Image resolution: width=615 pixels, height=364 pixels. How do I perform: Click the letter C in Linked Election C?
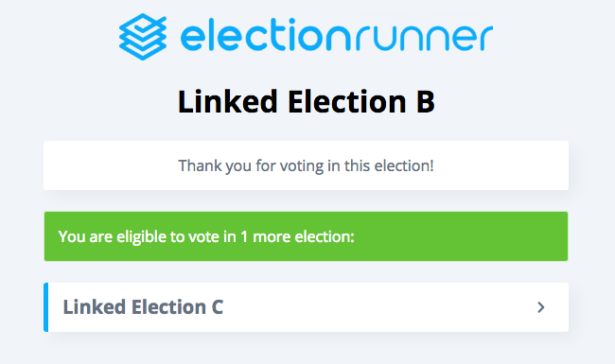[x=218, y=307]
